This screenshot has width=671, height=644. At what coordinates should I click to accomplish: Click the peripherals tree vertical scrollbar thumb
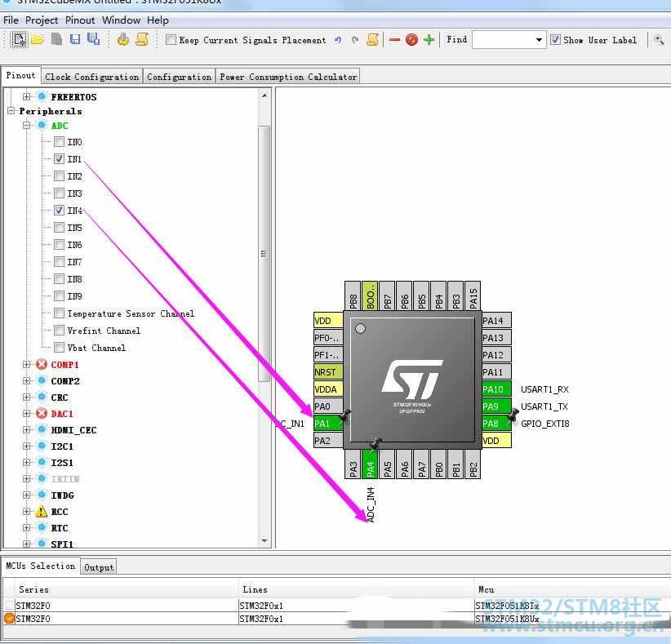[264, 253]
